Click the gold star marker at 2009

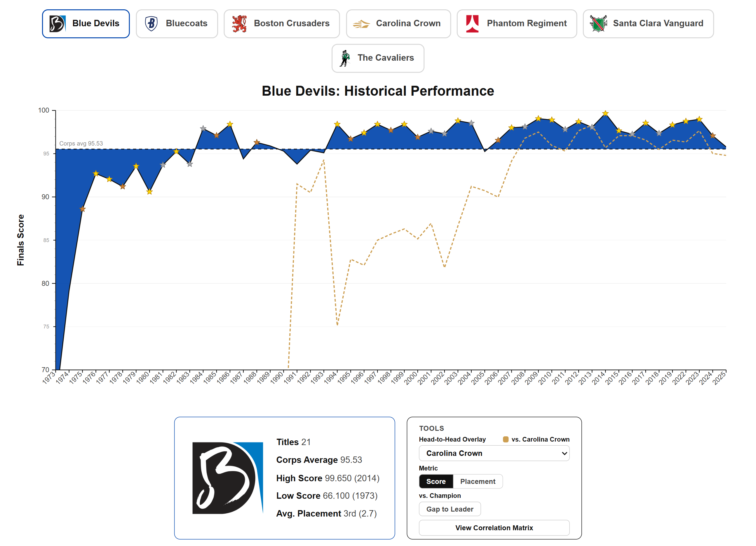538,119
